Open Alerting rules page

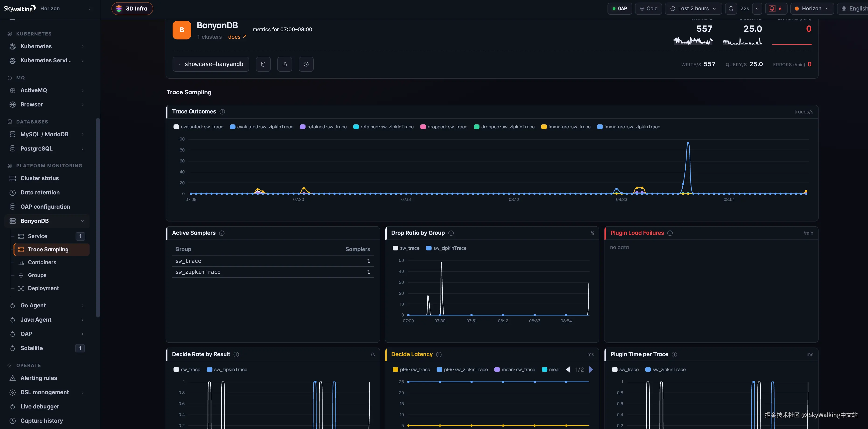click(47, 378)
